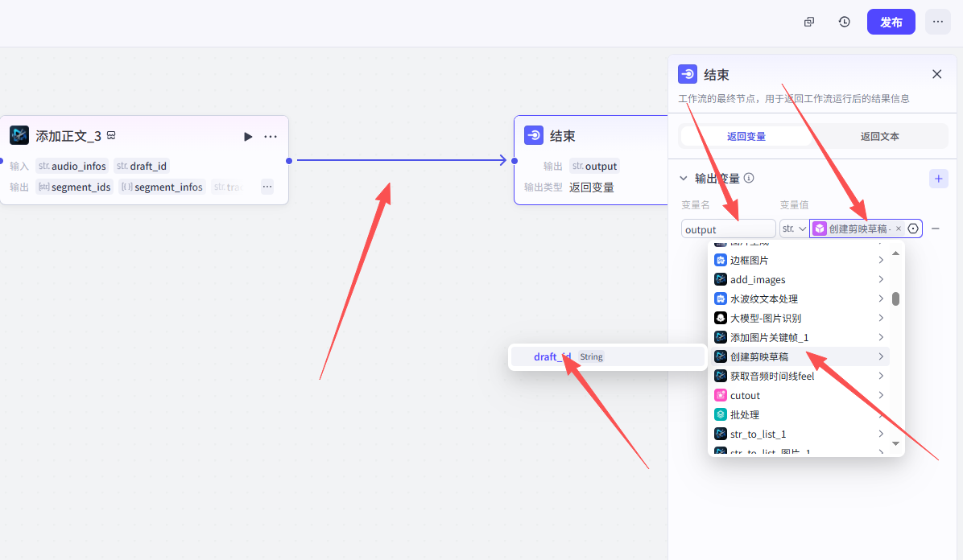Open 添加正文_3 node's three-dot menu
The width and height of the screenshot is (963, 560).
(x=271, y=137)
